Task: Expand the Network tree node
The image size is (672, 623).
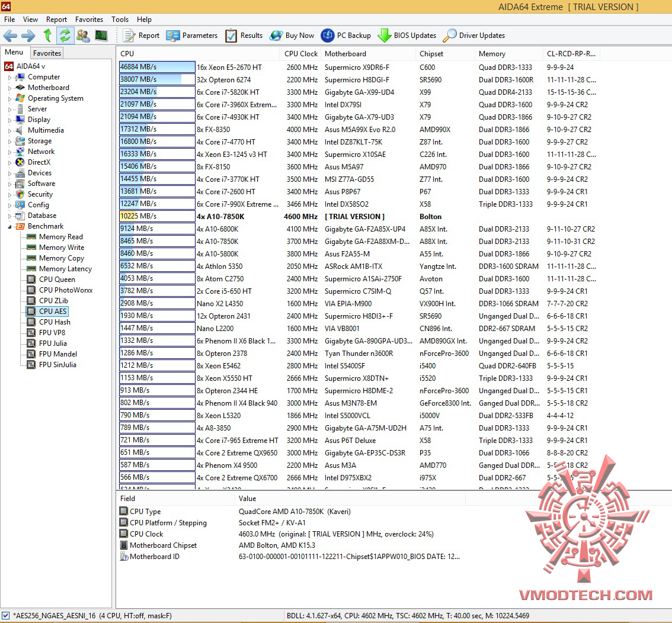Action: 9,152
